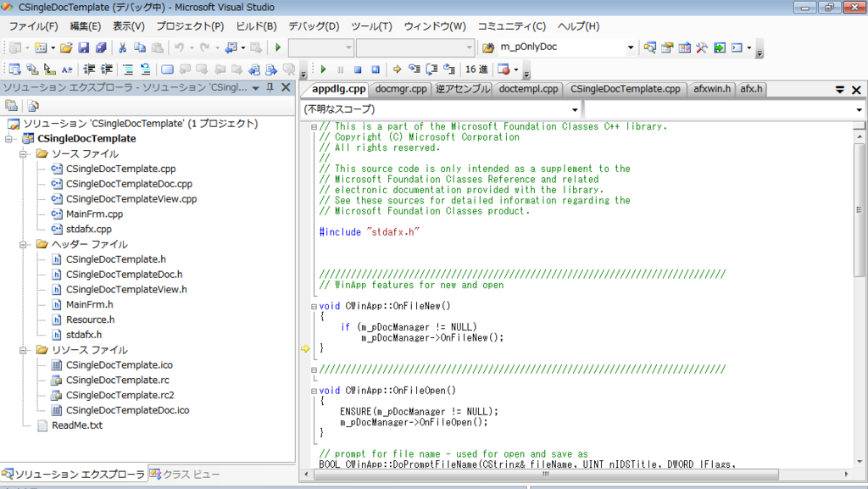Click the Step Over debug icon
The height and width of the screenshot is (489, 868).
(x=431, y=69)
